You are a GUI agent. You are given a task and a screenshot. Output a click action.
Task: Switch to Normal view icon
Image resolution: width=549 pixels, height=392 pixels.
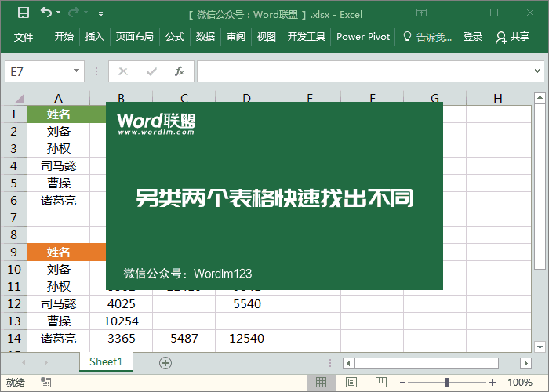tap(321, 383)
